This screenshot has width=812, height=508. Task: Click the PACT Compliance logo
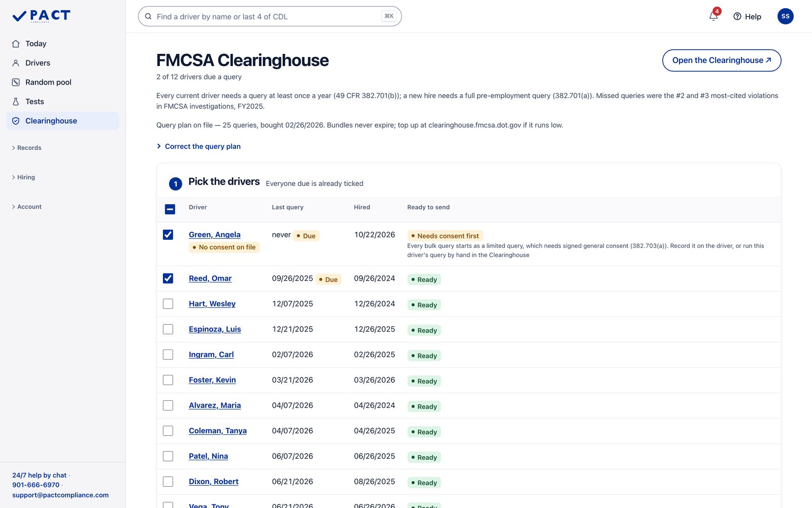click(41, 16)
